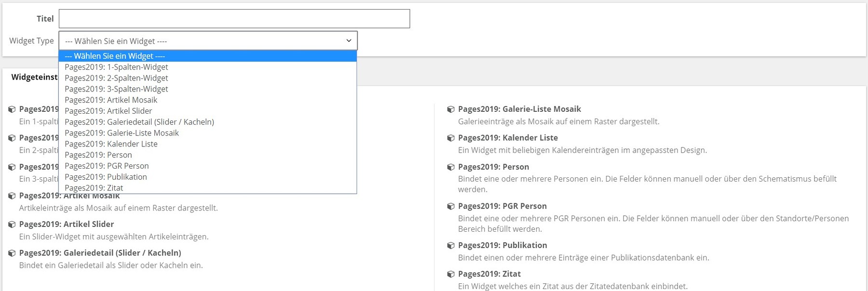
Task: Choose 3-Spalten-Widget option in list
Action: [x=116, y=89]
